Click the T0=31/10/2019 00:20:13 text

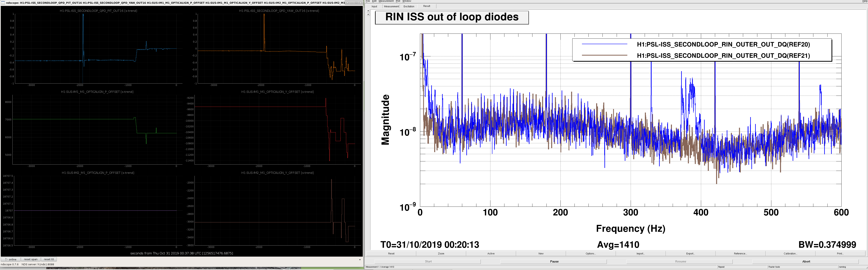coord(430,245)
